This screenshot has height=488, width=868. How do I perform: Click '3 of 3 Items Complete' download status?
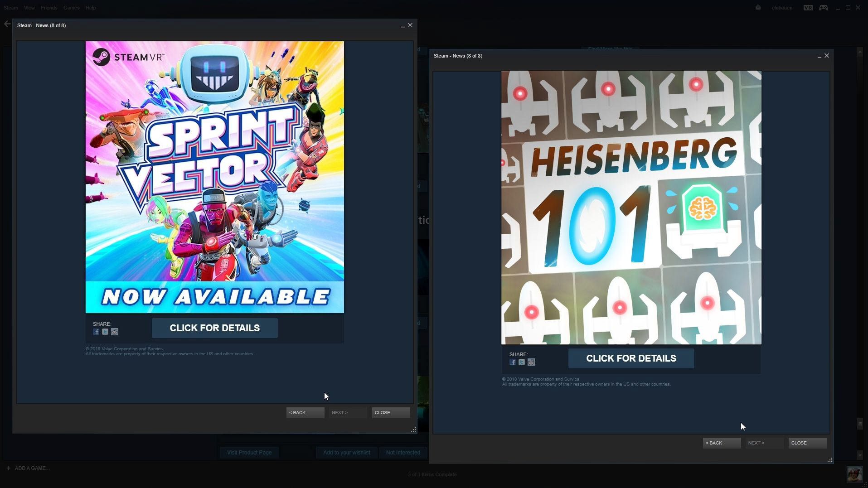pyautogui.click(x=432, y=474)
